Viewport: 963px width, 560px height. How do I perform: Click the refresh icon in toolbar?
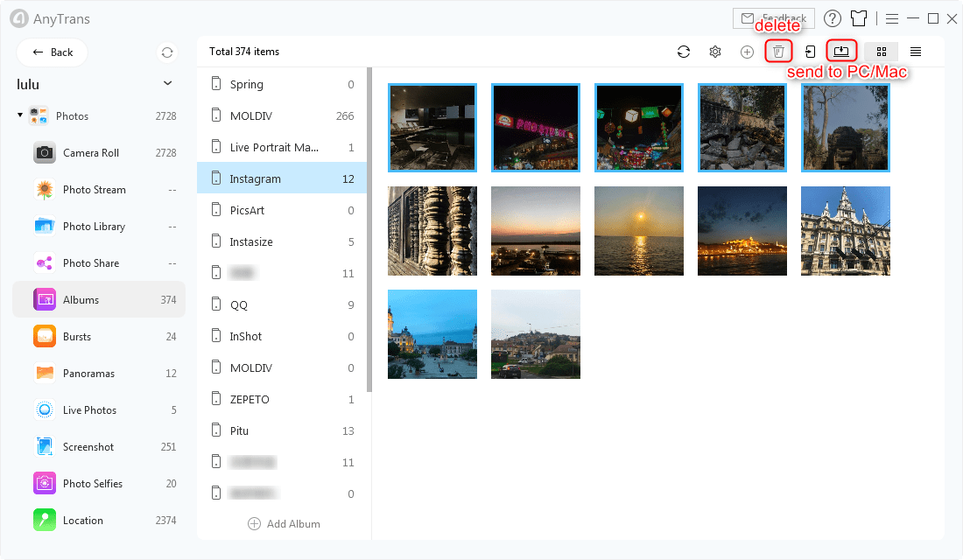pos(684,52)
